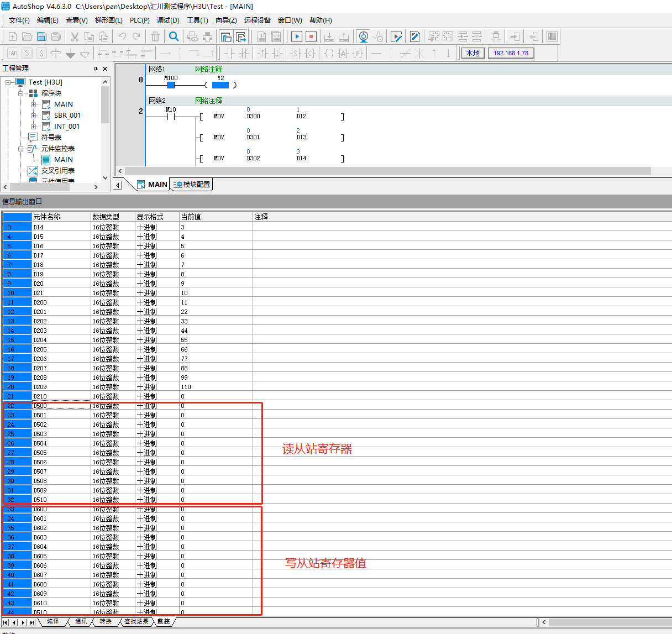672x634 pixels.
Task: Open the 工具(T) menu
Action: [197, 20]
